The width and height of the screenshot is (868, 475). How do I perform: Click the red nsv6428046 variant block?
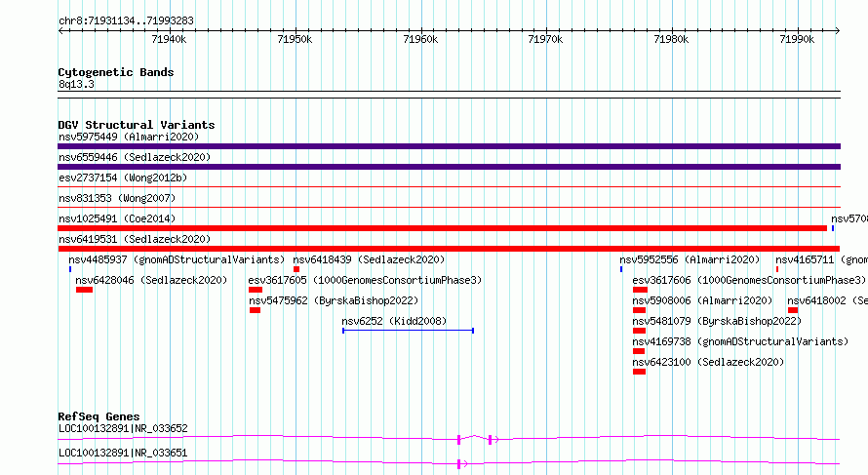coord(84,290)
